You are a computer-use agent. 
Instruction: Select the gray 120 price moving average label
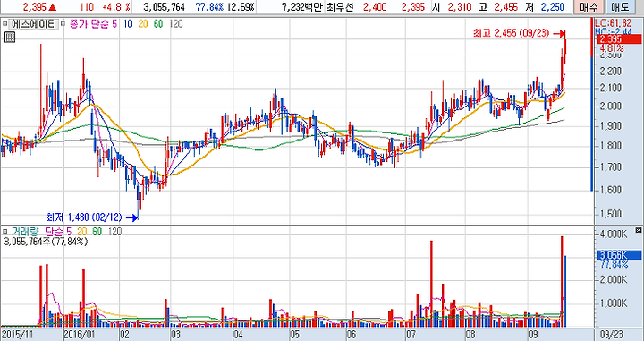click(176, 24)
